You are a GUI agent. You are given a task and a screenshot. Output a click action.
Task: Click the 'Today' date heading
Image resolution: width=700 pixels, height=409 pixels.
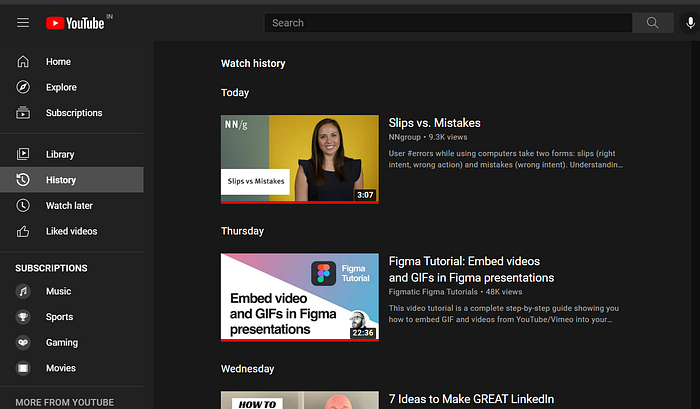235,92
